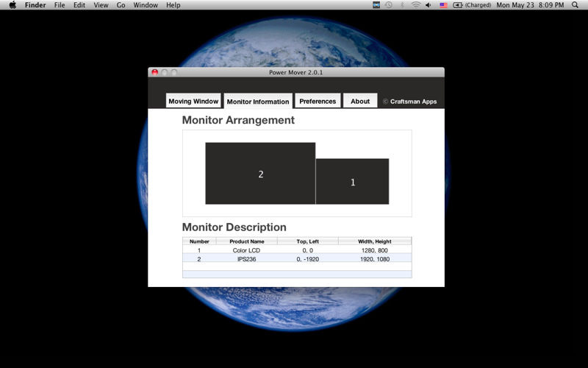
Task: Click the volume speaker icon
Action: tap(429, 5)
